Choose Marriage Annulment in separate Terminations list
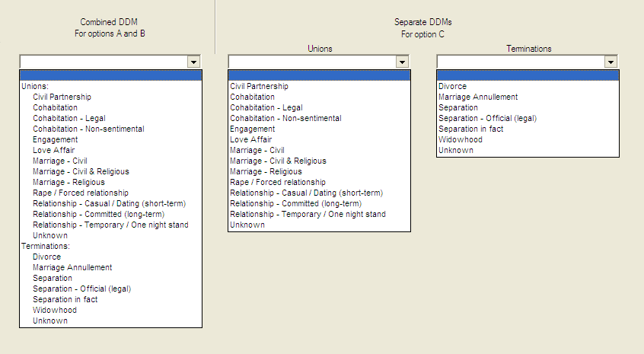Viewport: 644px width, 354px height. coord(478,97)
